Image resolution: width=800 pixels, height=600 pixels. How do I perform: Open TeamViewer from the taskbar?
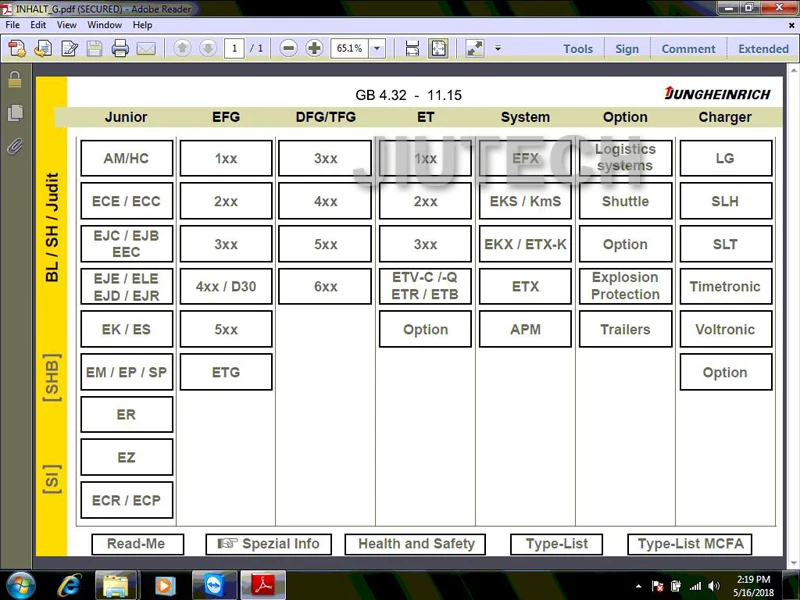(214, 585)
